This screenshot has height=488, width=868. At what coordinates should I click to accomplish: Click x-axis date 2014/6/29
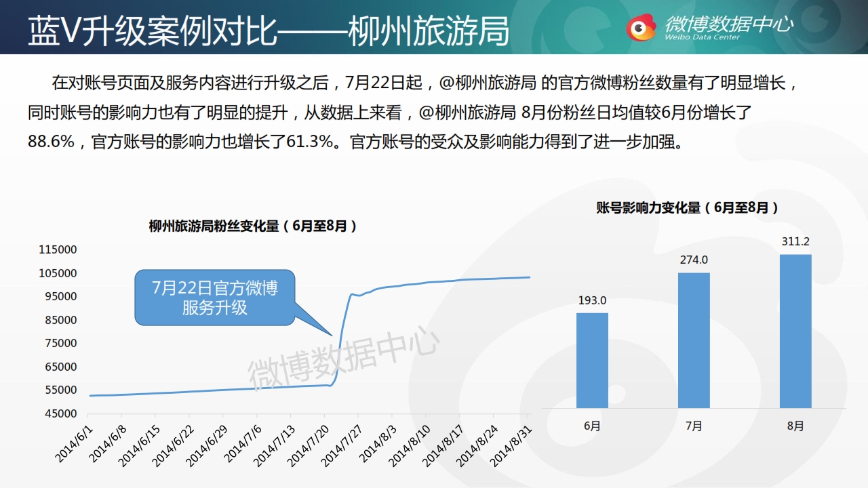pos(206,446)
